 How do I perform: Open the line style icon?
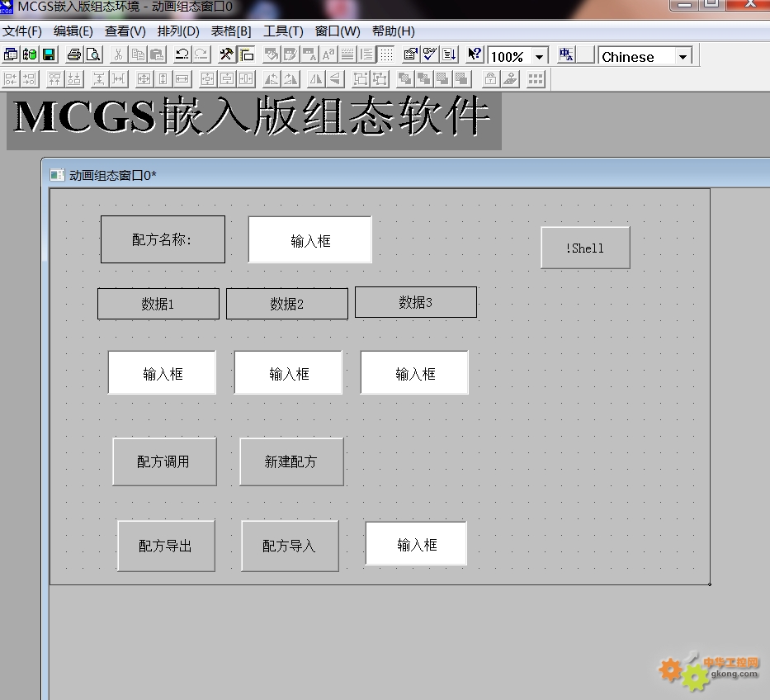pyautogui.click(x=347, y=54)
